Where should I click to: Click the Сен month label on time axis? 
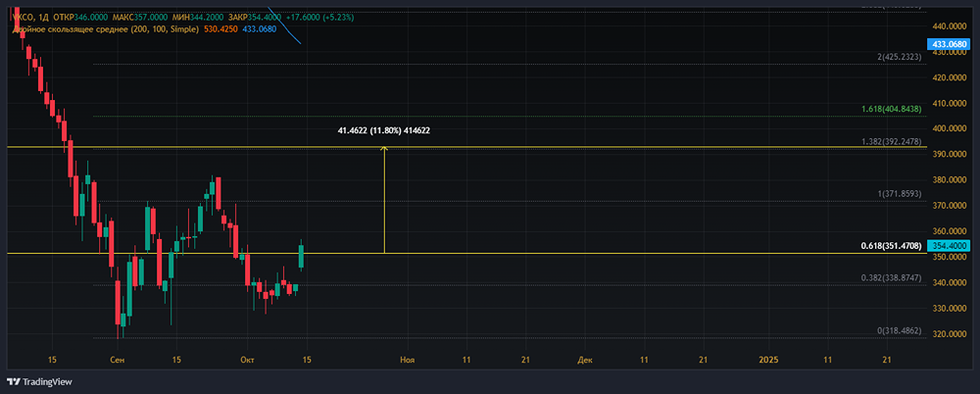click(x=117, y=360)
